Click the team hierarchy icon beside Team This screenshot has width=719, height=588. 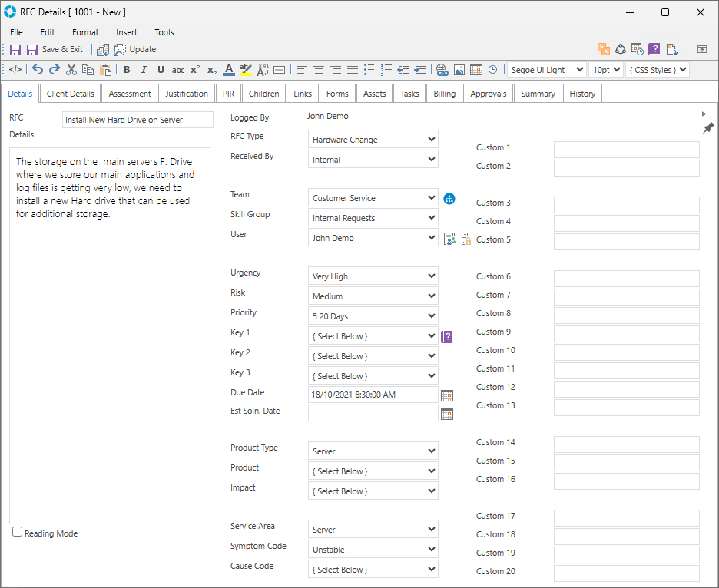click(449, 198)
